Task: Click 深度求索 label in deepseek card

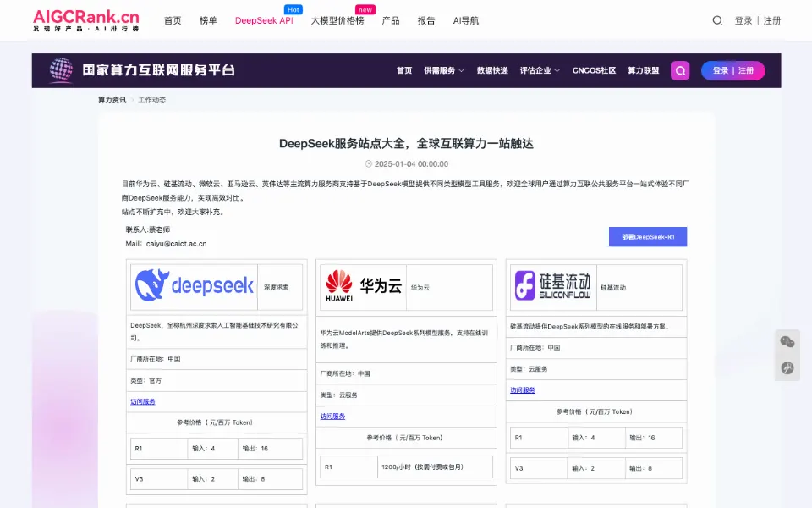Action: pyautogui.click(x=277, y=287)
